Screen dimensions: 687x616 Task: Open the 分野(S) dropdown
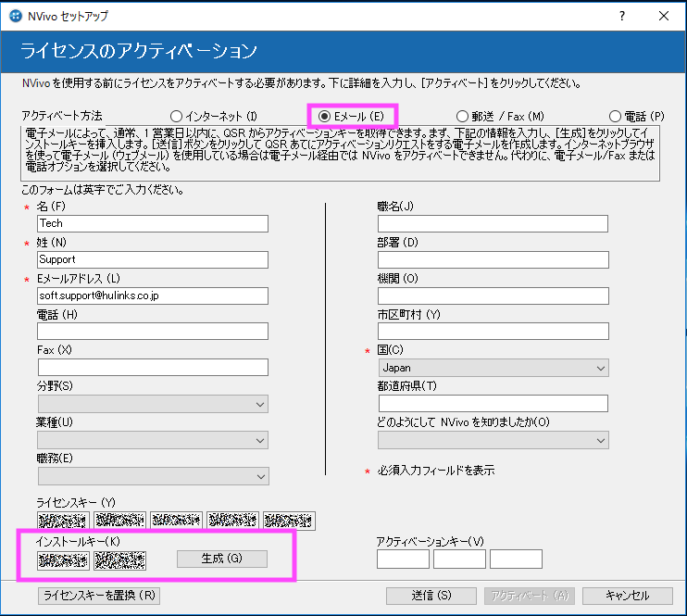pyautogui.click(x=153, y=404)
